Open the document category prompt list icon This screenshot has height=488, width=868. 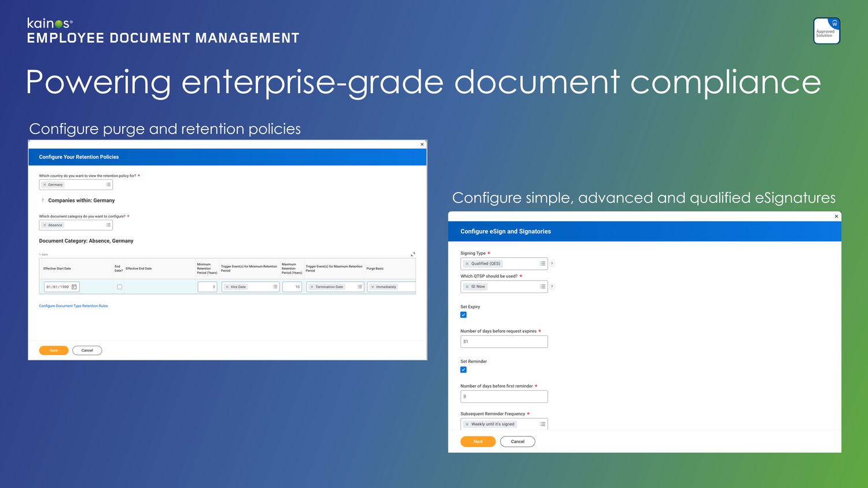point(108,225)
